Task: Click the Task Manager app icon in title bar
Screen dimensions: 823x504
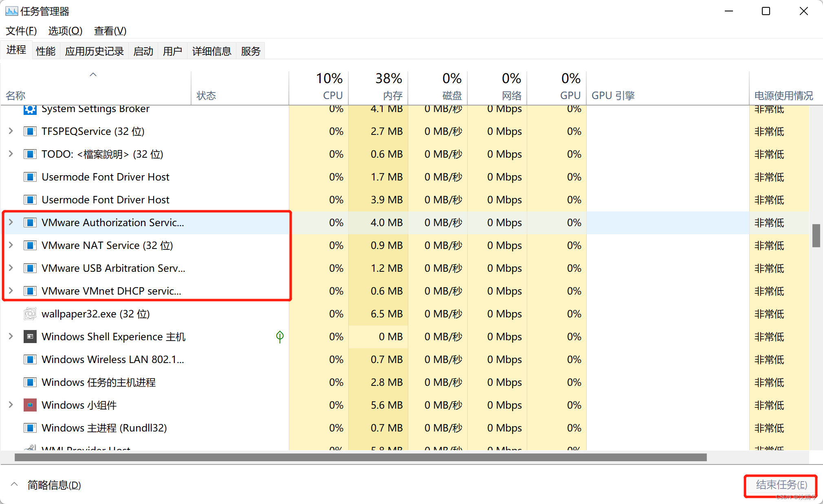Action: click(x=11, y=11)
